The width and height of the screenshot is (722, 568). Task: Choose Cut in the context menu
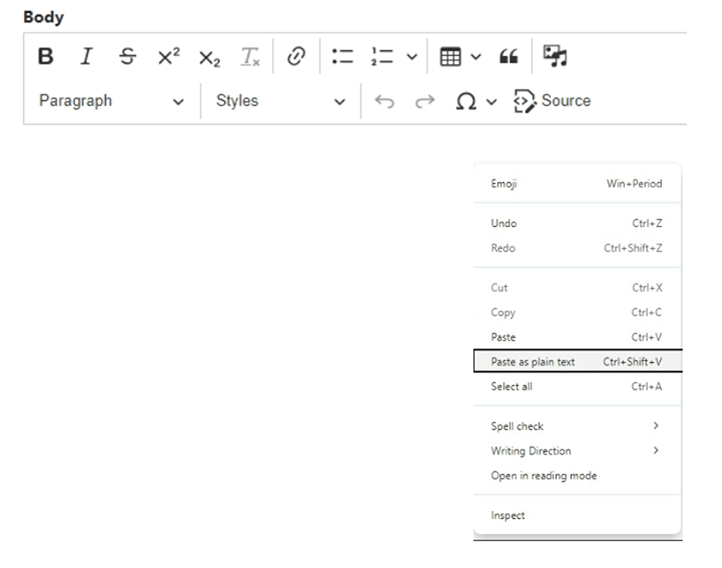click(x=577, y=288)
